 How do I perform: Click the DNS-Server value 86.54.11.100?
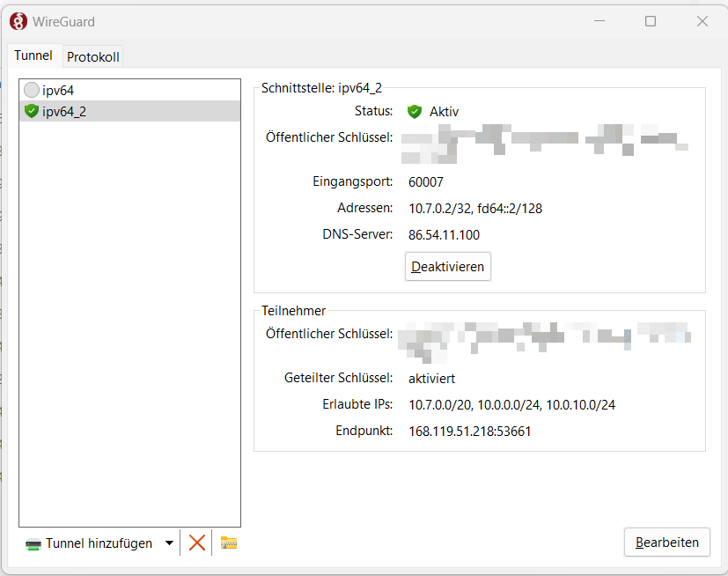click(x=444, y=234)
